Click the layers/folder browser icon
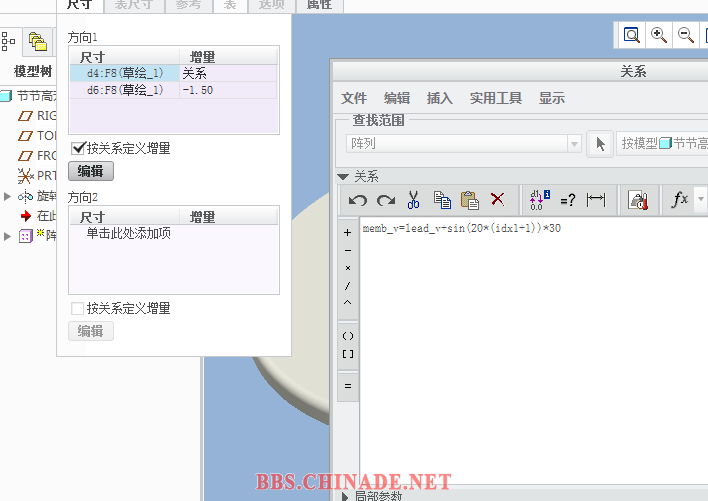Image resolution: width=708 pixels, height=501 pixels. point(37,41)
